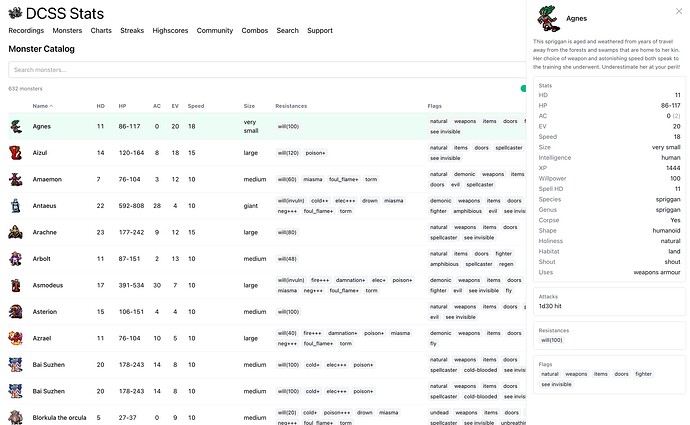
Task: Click Asmodeus damnation+ resistance tag
Action: click(x=350, y=280)
